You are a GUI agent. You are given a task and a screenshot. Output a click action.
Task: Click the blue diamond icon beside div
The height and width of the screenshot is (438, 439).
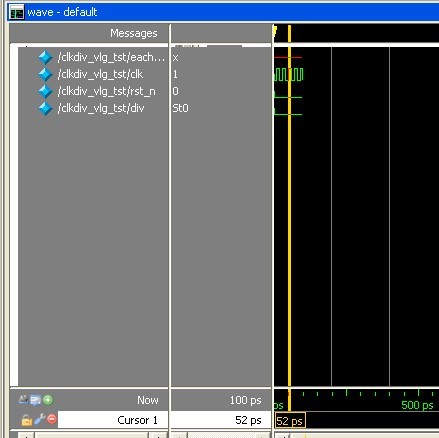tap(46, 108)
